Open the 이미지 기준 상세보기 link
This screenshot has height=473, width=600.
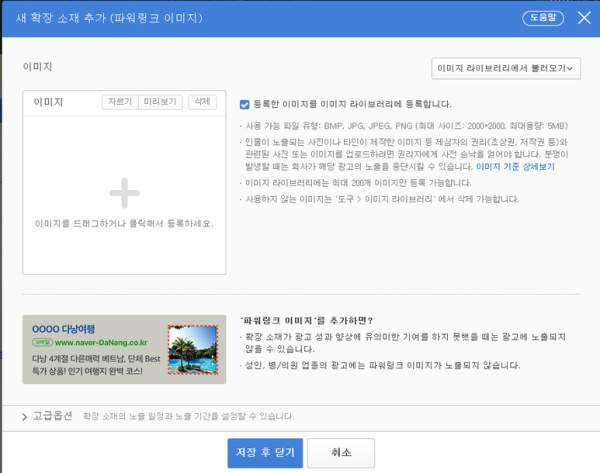click(x=515, y=166)
